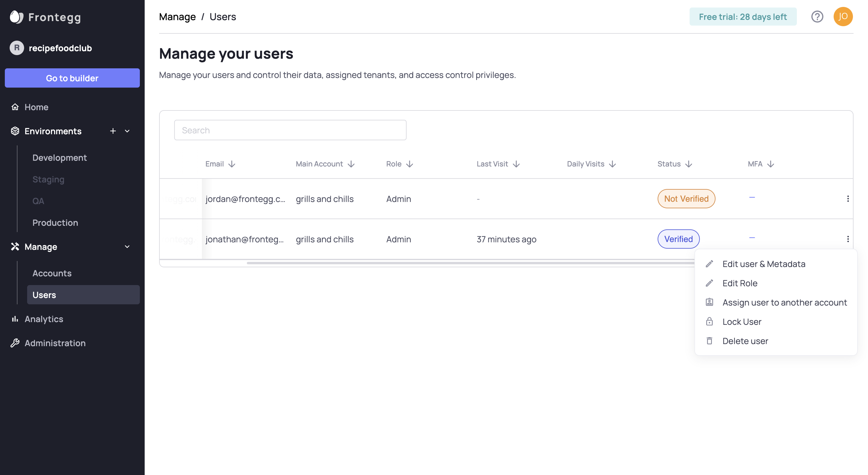Sort by Email column arrow
The height and width of the screenshot is (475, 868).
[x=232, y=164]
